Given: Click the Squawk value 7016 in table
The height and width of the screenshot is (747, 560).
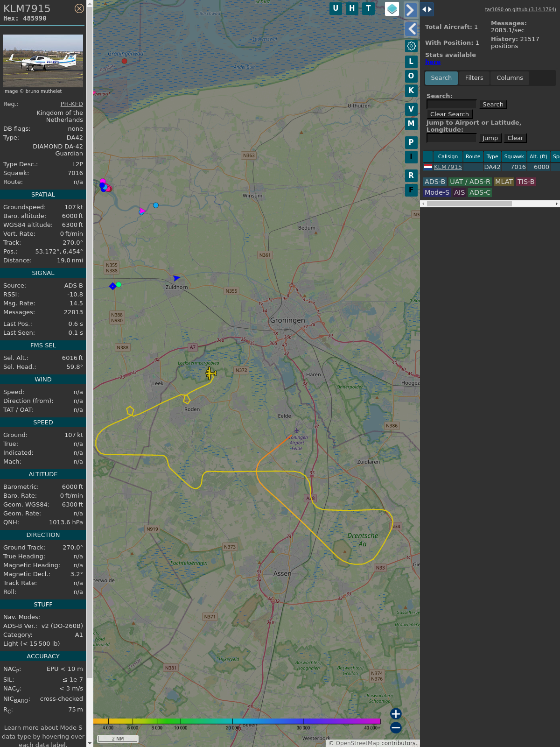Looking at the screenshot, I should click(x=518, y=167).
